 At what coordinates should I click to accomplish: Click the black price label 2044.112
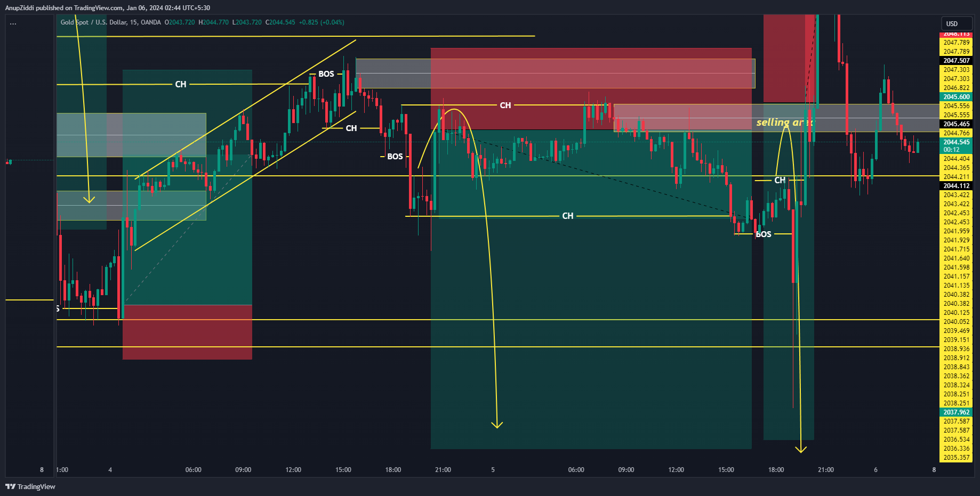(957, 186)
